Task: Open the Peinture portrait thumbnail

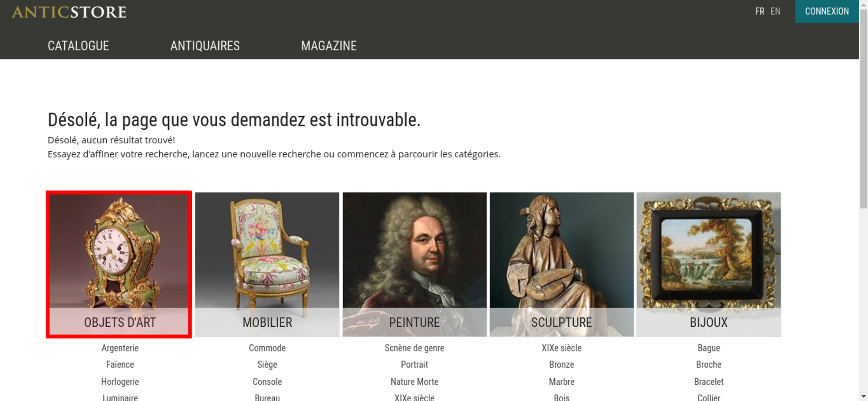Action: [414, 265]
